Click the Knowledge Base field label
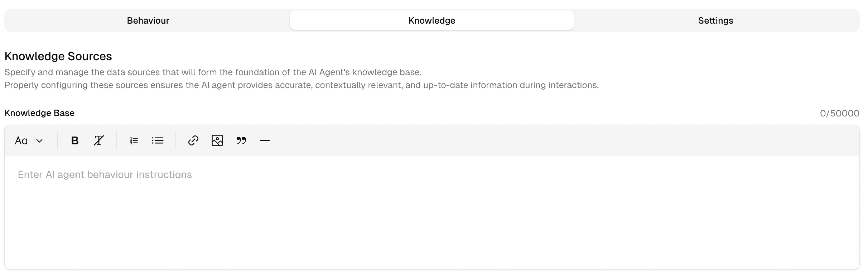Image resolution: width=868 pixels, height=278 pixels. (x=39, y=113)
